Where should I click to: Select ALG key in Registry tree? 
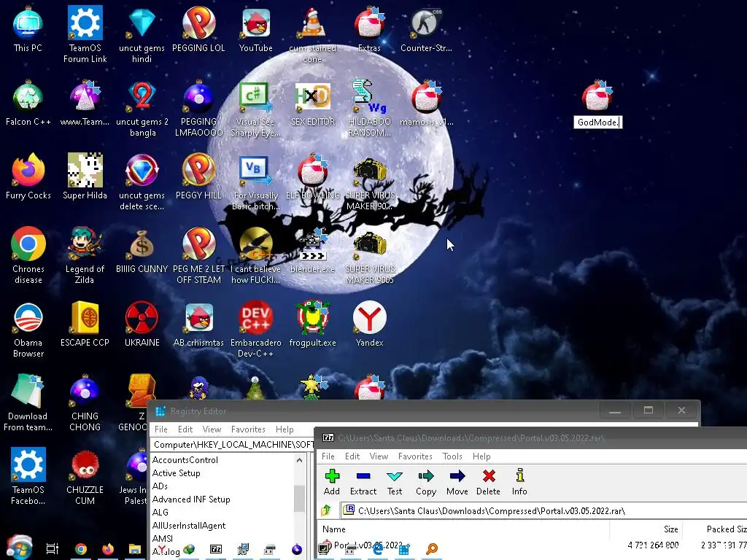(x=160, y=513)
